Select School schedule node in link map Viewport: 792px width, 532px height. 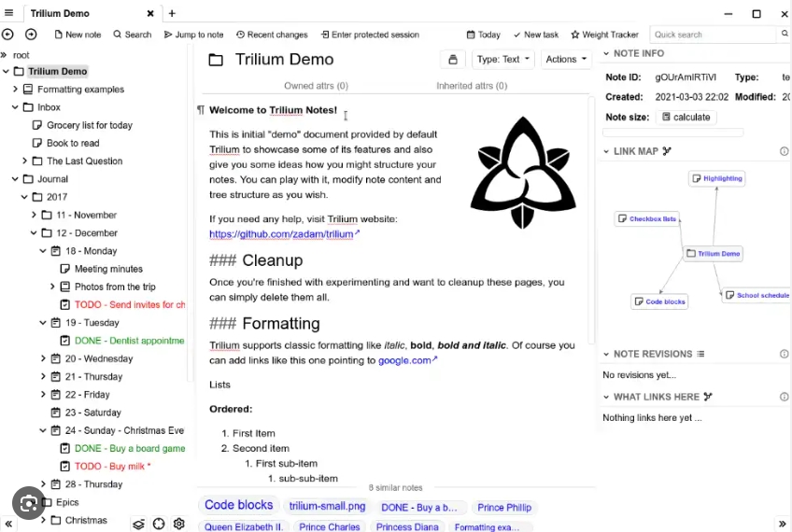757,295
